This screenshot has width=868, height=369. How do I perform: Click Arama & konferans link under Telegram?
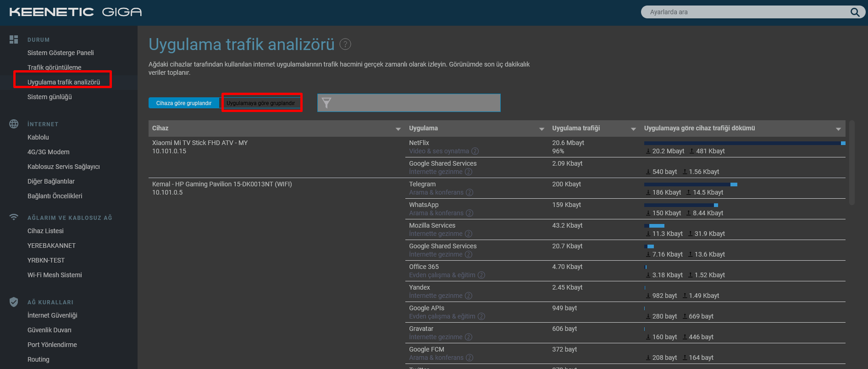click(436, 192)
